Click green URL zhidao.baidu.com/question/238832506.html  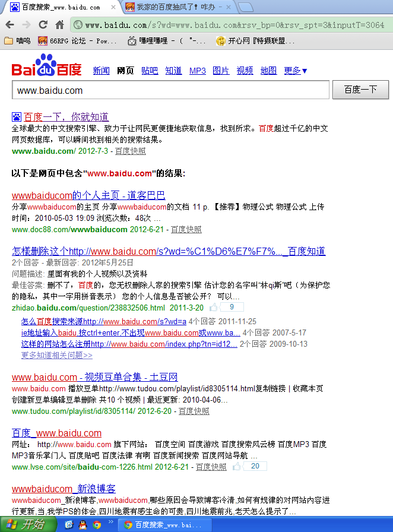coord(107,308)
